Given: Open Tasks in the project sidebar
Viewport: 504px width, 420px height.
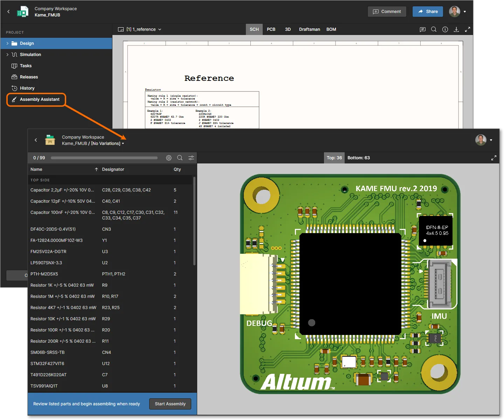Looking at the screenshot, I should pyautogui.click(x=26, y=66).
